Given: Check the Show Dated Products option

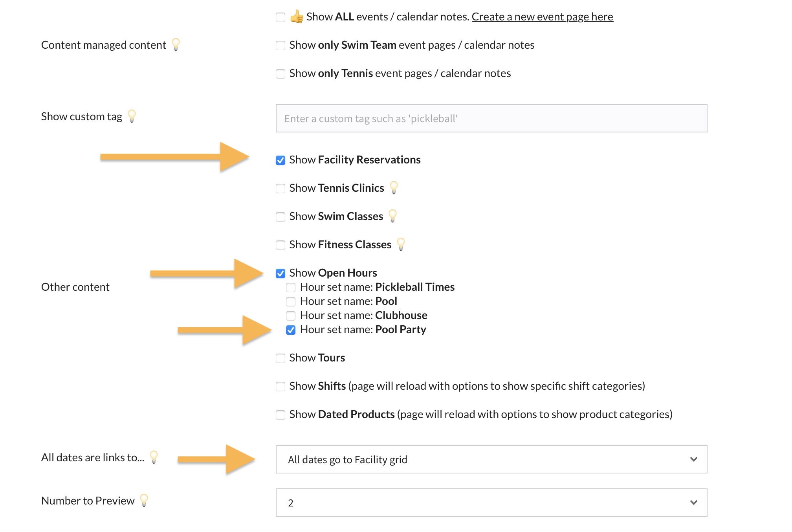Looking at the screenshot, I should 280,415.
